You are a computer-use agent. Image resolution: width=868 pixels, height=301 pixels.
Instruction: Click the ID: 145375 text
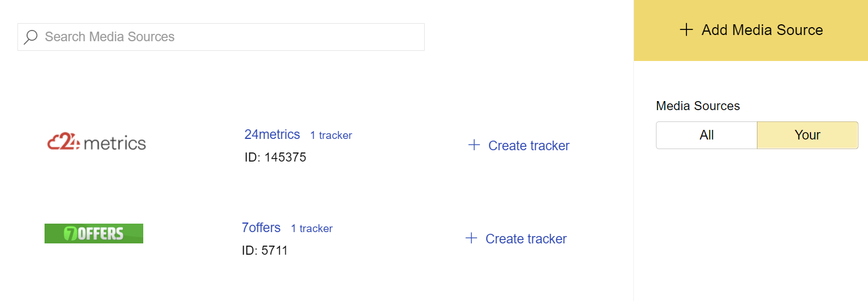click(275, 157)
